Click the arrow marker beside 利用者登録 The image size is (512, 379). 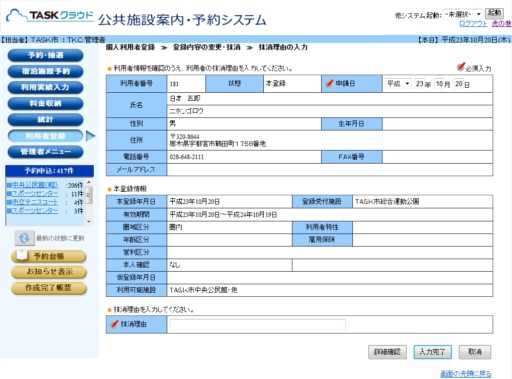(x=90, y=136)
